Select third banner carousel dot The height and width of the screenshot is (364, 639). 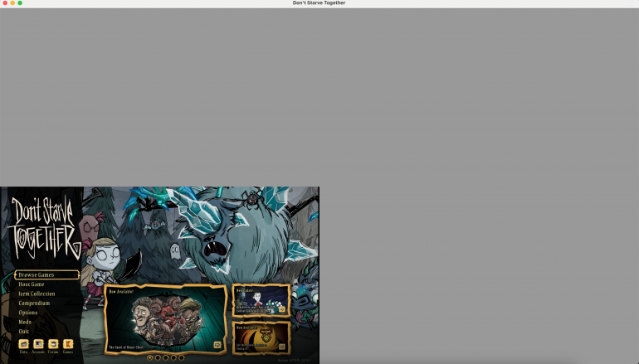click(165, 357)
